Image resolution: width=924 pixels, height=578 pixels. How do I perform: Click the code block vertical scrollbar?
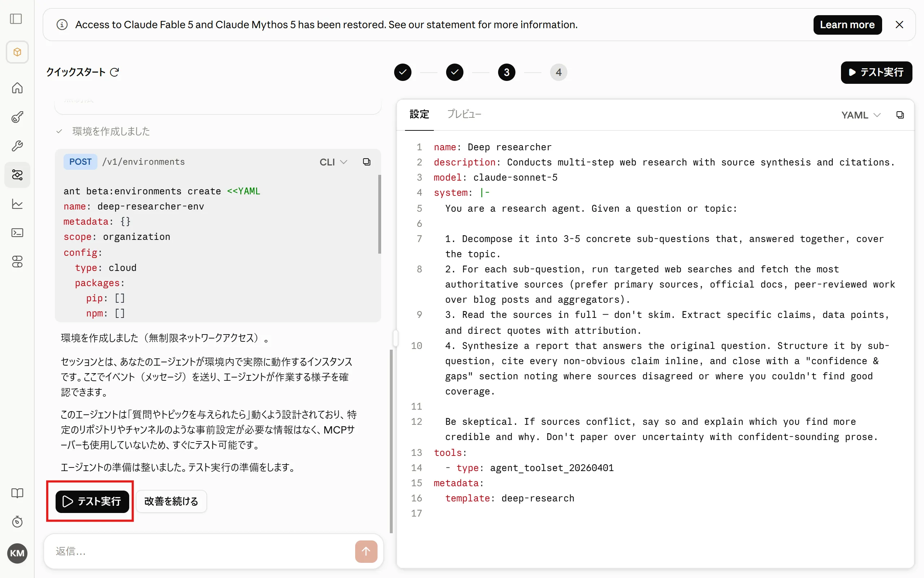(x=380, y=214)
